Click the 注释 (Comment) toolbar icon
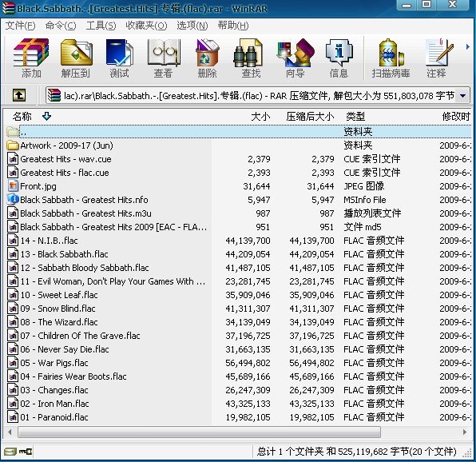This screenshot has width=476, height=462. (x=439, y=52)
